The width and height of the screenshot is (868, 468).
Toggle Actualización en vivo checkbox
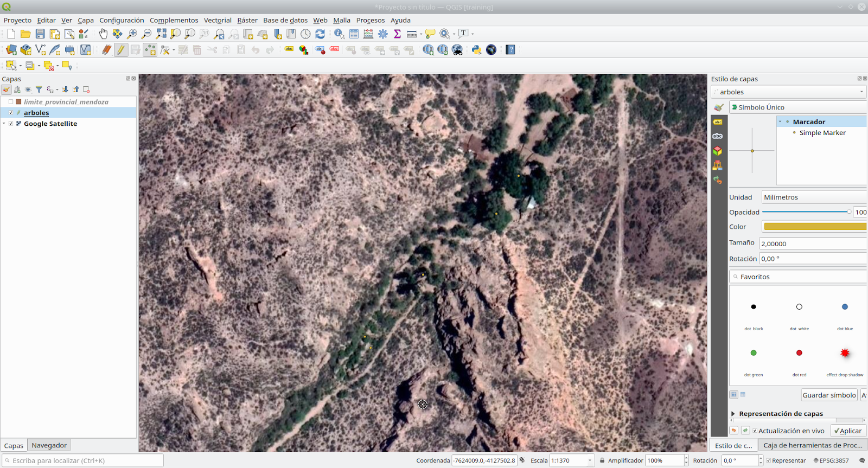pos(755,431)
